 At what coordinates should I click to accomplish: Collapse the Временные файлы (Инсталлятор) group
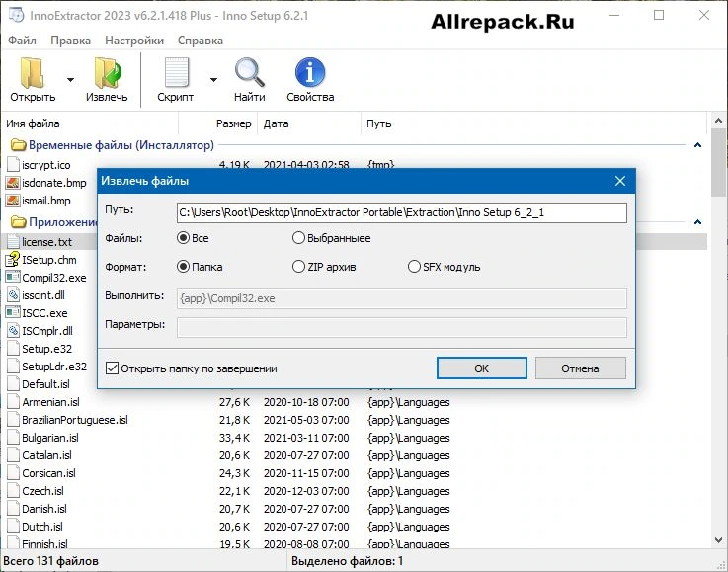click(697, 145)
